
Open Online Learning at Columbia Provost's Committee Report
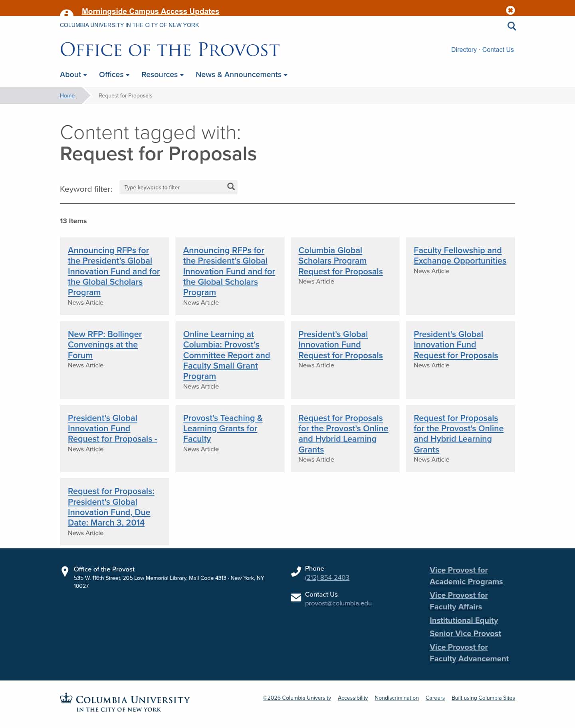(226, 355)
